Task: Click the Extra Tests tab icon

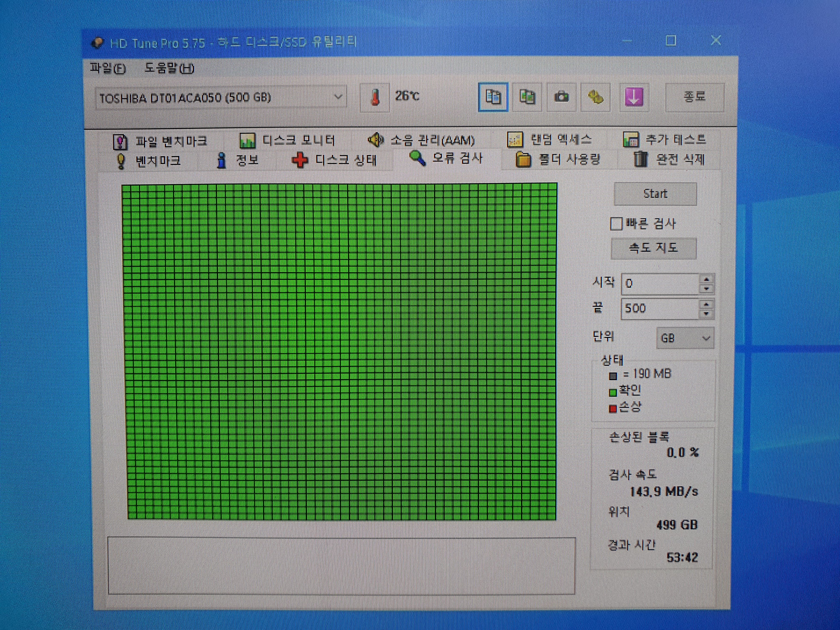Action: click(x=631, y=140)
